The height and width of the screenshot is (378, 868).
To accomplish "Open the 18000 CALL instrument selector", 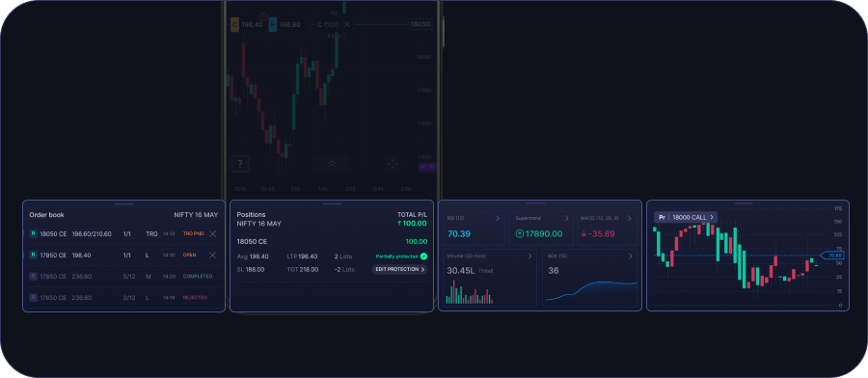I will (x=686, y=218).
